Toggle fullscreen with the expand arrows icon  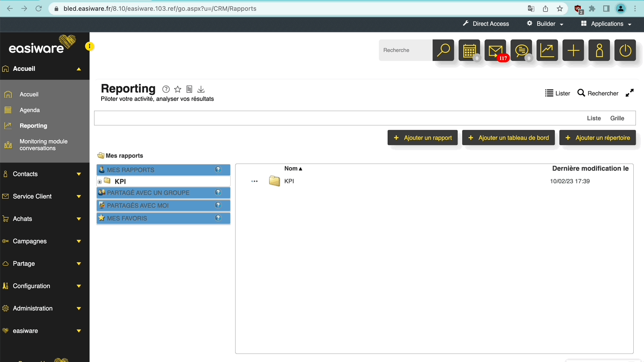(x=630, y=93)
